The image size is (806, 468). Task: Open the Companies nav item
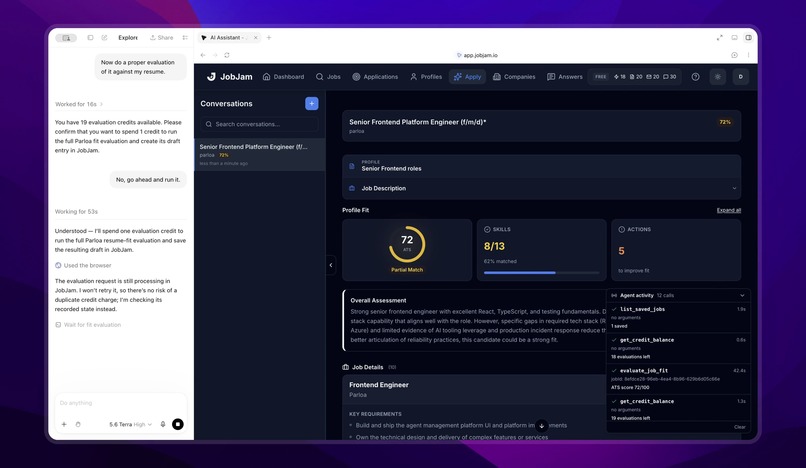tap(514, 77)
